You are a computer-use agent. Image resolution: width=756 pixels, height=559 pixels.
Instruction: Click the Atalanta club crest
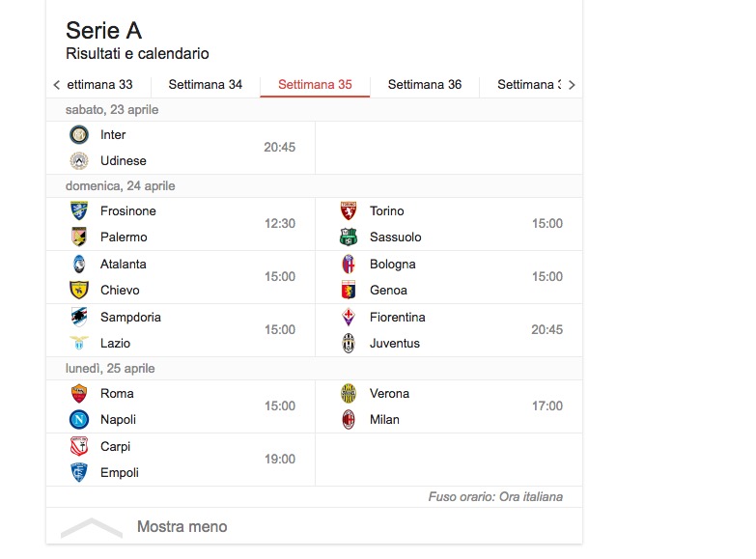point(79,265)
